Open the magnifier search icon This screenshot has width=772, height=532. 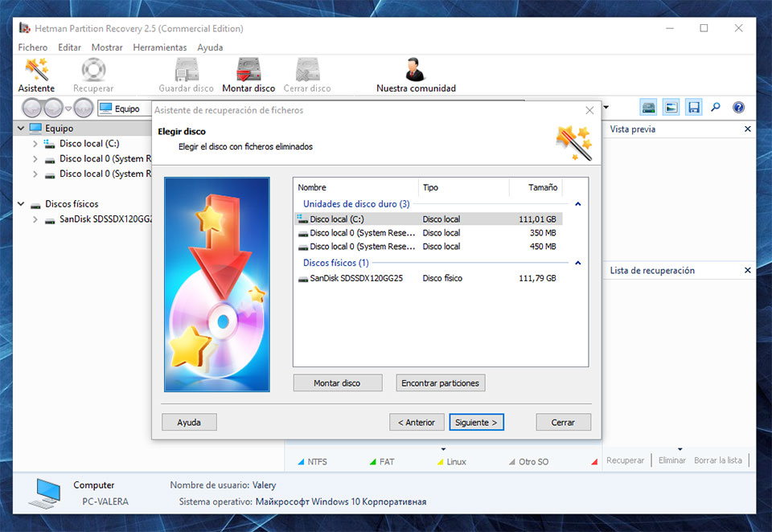pos(716,108)
